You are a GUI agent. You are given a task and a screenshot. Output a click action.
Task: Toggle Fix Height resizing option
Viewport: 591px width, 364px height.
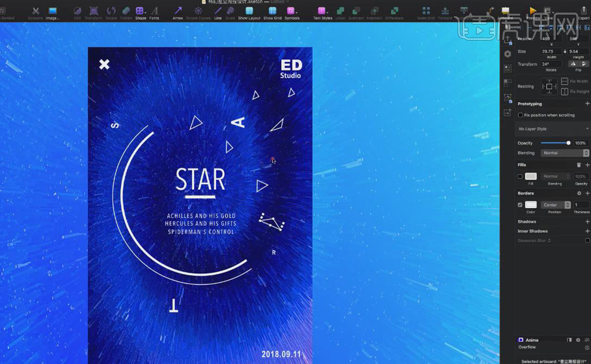565,91
